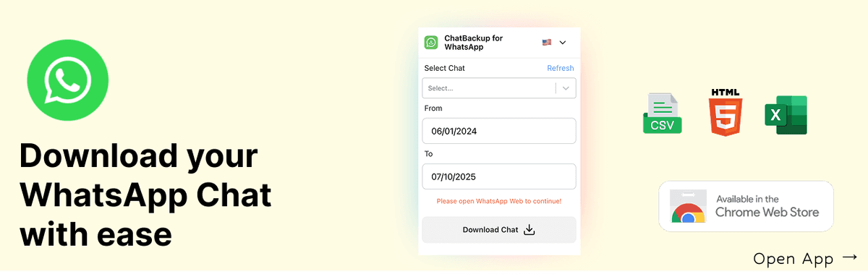Click the CSV file format icon
The height and width of the screenshot is (277, 868).
coord(662,114)
